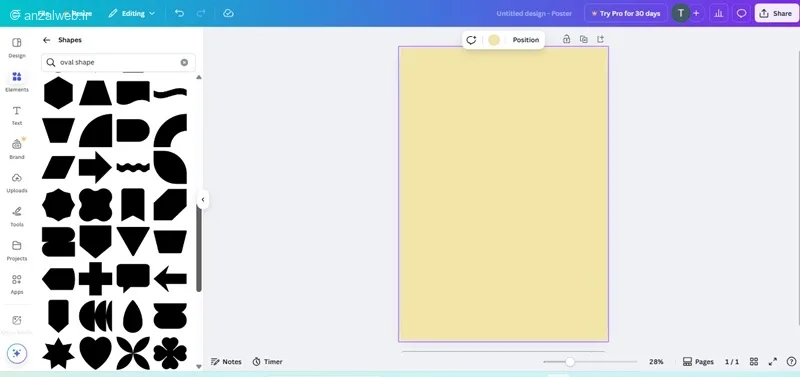This screenshot has height=377, width=800.
Task: Add a new page icon
Action: 601,39
